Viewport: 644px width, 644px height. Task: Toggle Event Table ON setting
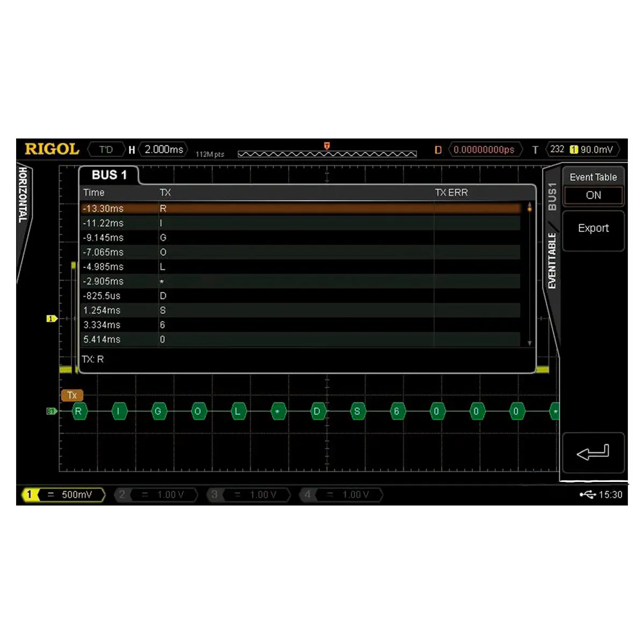coord(593,195)
